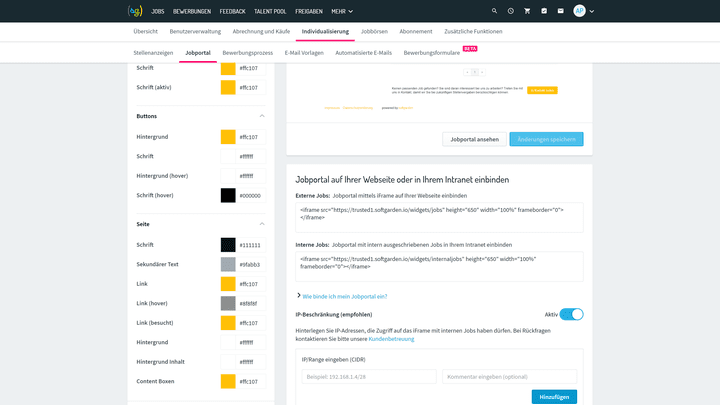Screen dimensions: 720x405
Task: Pick the black Schrift (hover) color swatch
Action: (228, 195)
